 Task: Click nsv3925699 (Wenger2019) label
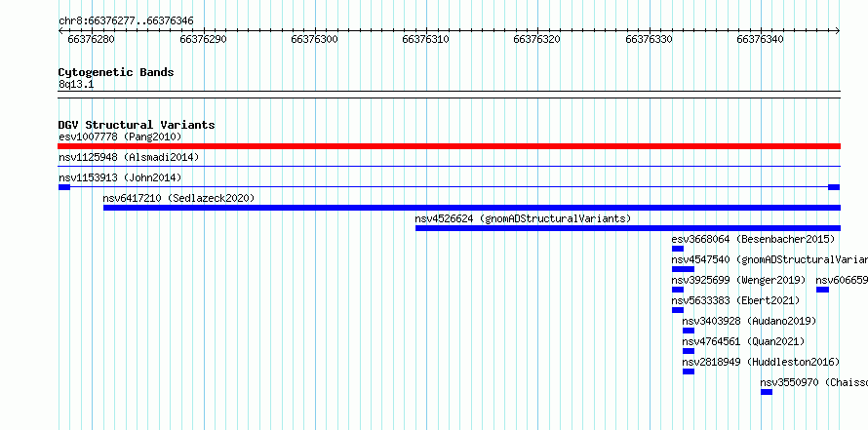coord(739,280)
